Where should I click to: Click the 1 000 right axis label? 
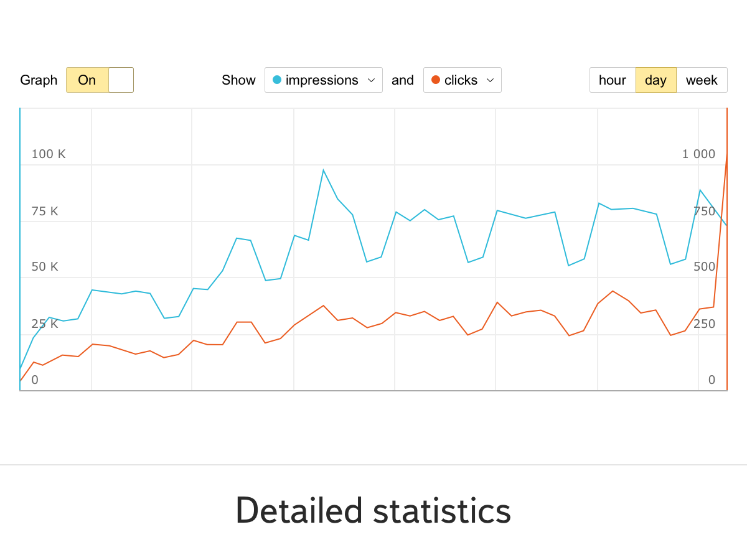698,154
